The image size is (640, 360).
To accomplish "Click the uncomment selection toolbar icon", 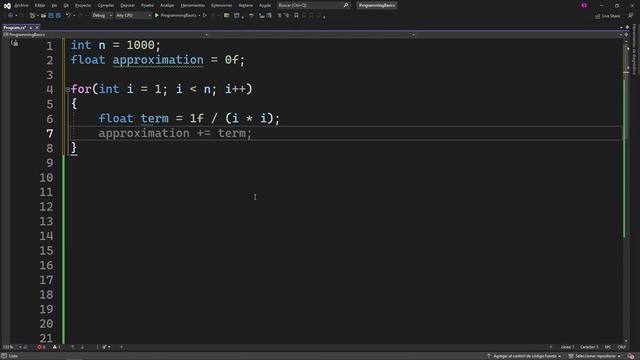I will coord(287,16).
